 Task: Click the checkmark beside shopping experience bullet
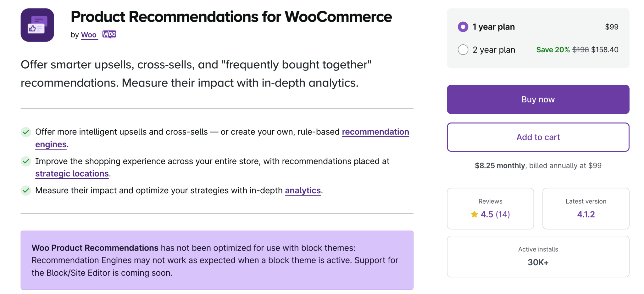tap(26, 161)
